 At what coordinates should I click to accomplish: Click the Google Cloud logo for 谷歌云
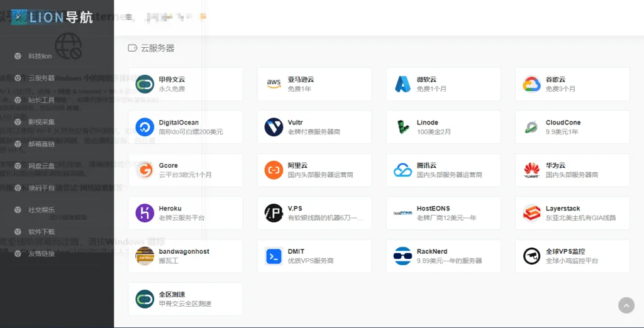coord(531,84)
